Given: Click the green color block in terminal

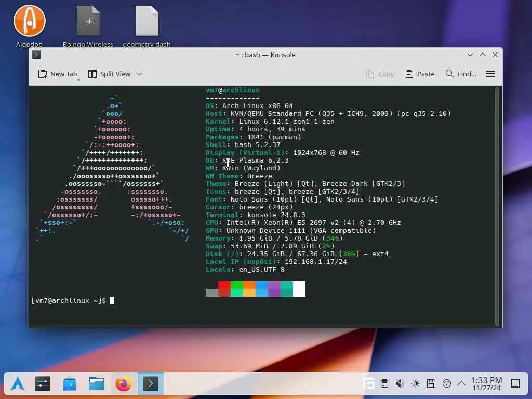Looking at the screenshot, I should tap(237, 289).
